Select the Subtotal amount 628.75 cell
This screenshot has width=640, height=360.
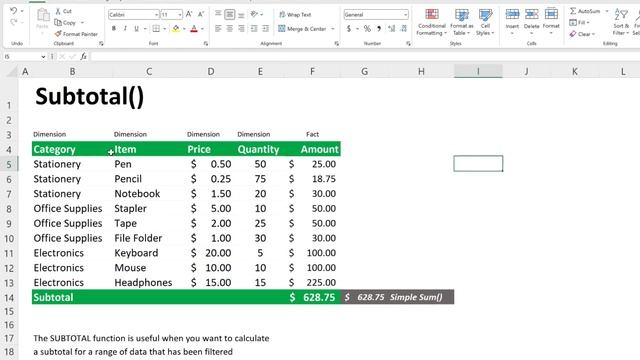pyautogui.click(x=313, y=297)
